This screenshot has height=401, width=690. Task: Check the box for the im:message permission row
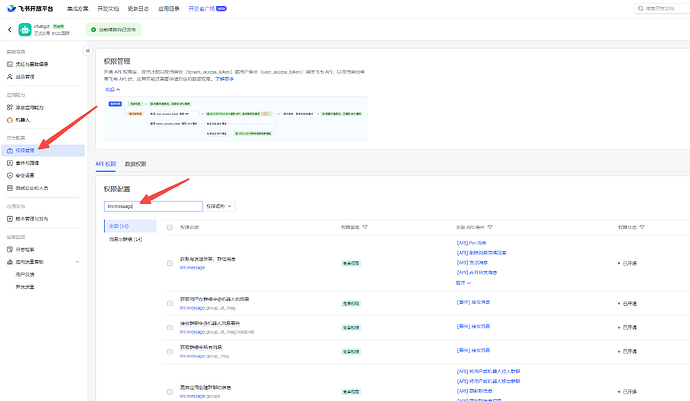click(x=170, y=263)
